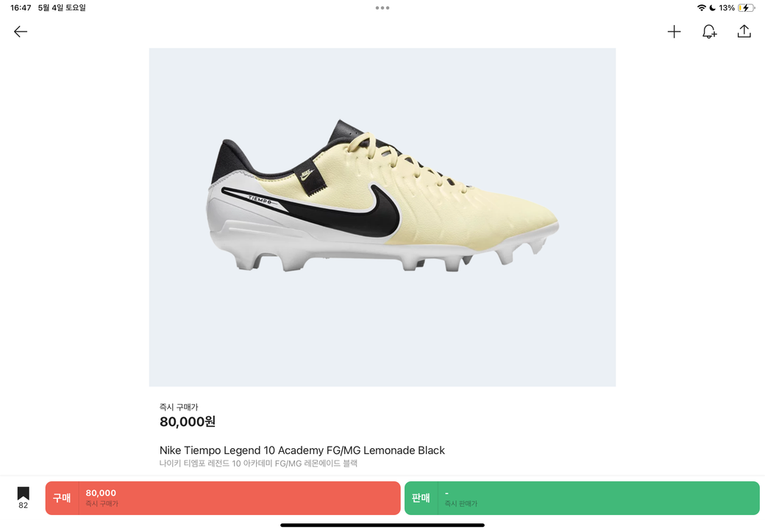Open the Tiempo shoe product image
This screenshot has width=765, height=532.
point(382,217)
